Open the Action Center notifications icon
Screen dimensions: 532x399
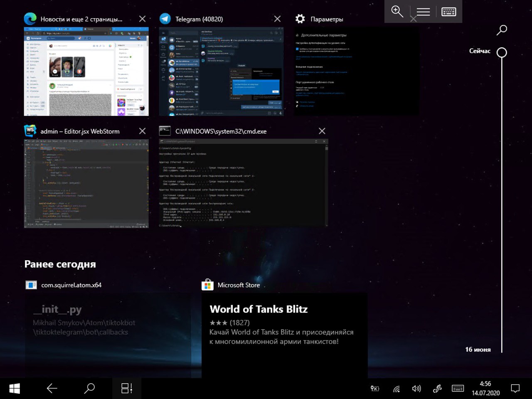point(515,389)
